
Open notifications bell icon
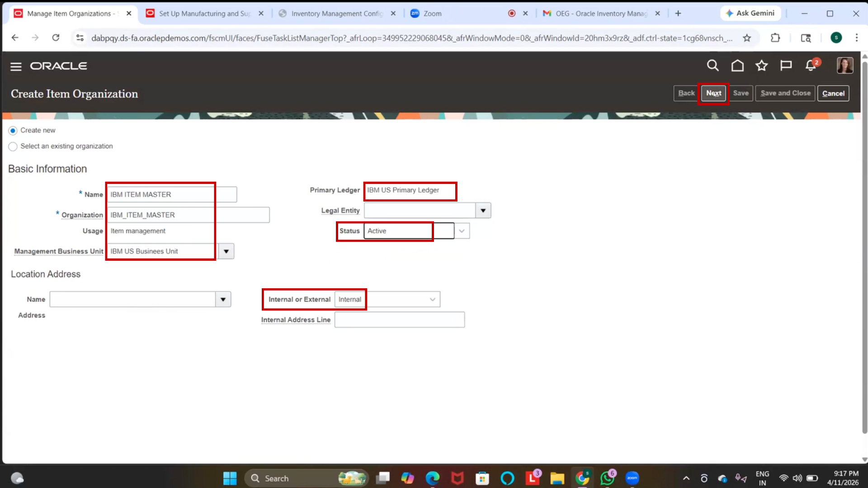pos(811,66)
